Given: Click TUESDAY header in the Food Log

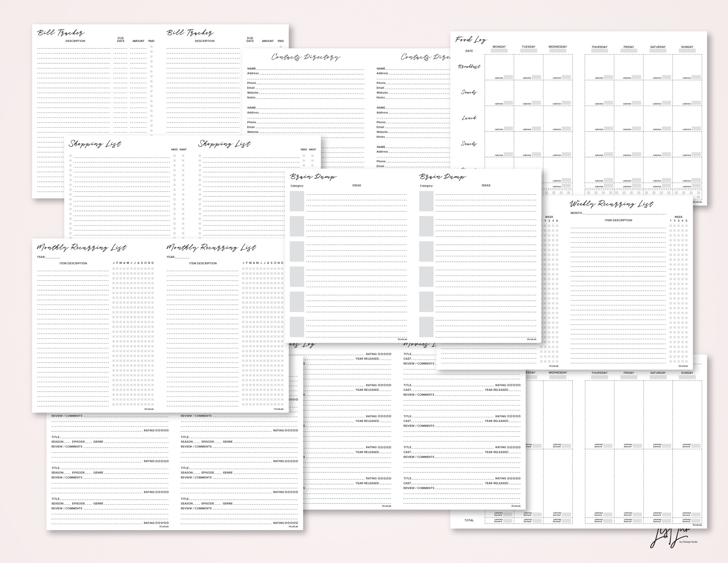Looking at the screenshot, I should [x=528, y=47].
